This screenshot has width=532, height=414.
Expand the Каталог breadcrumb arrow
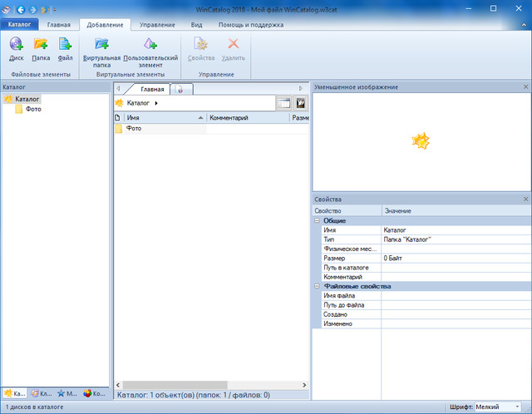click(x=156, y=103)
